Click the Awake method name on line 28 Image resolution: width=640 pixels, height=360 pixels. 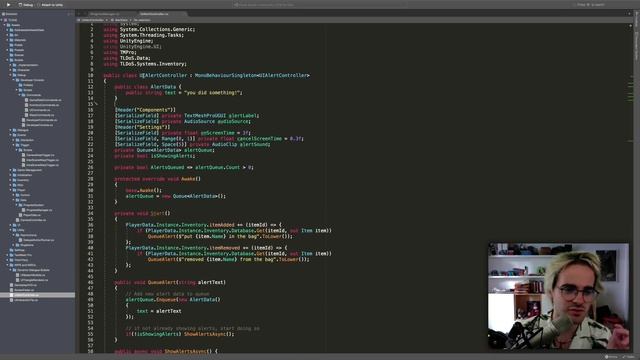188,179
